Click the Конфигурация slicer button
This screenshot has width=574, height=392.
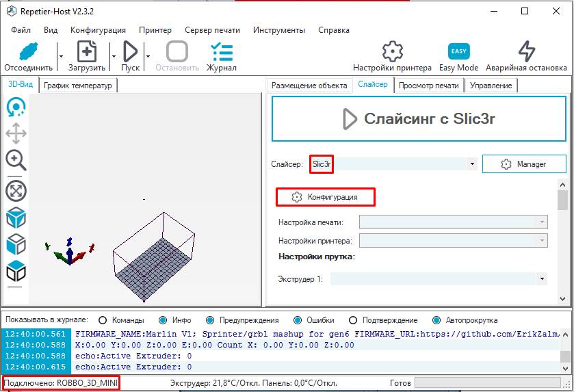325,197
